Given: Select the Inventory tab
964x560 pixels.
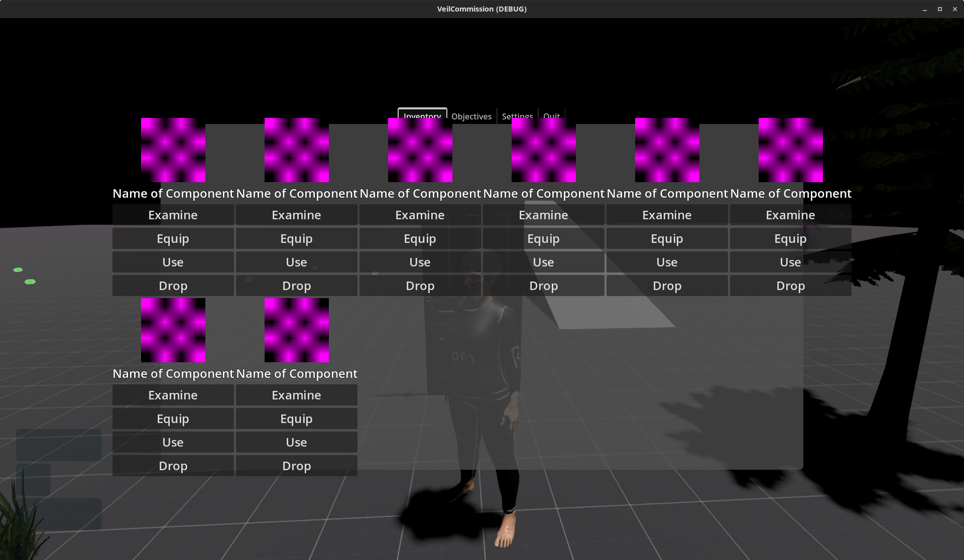Looking at the screenshot, I should (422, 114).
